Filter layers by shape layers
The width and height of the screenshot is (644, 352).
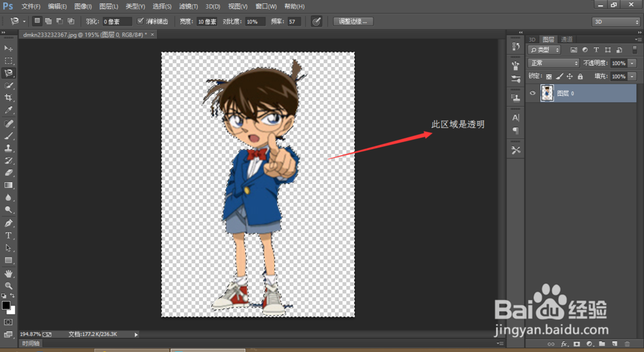[608, 50]
